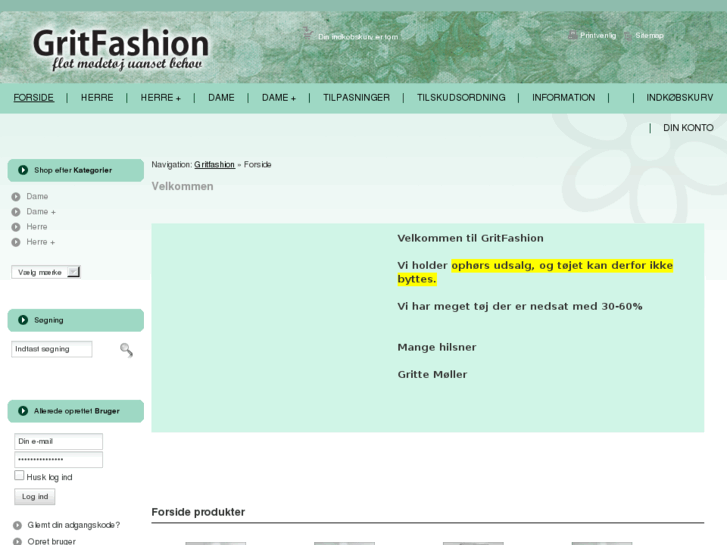Open the Vælg mærke dropdown

(x=46, y=272)
